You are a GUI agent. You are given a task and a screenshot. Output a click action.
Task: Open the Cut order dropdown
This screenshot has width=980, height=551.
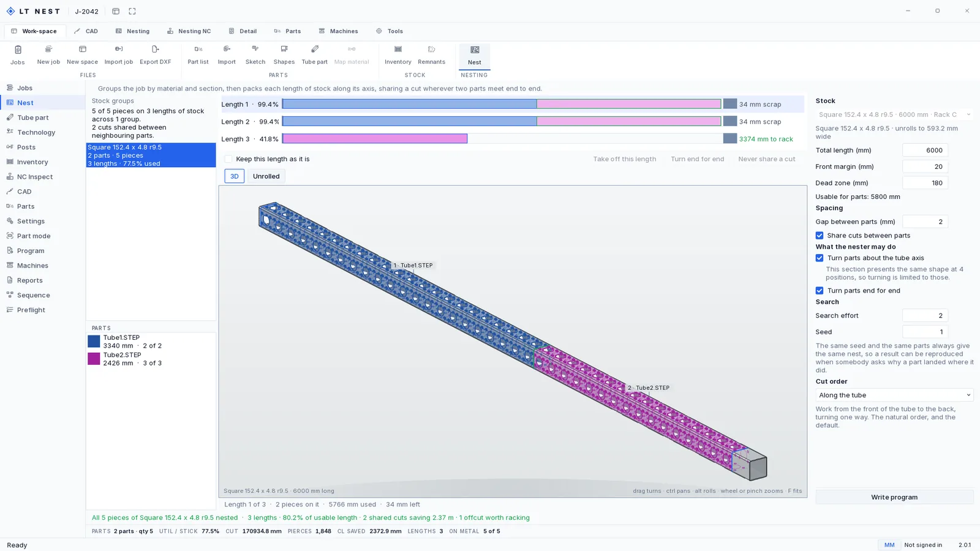895,395
